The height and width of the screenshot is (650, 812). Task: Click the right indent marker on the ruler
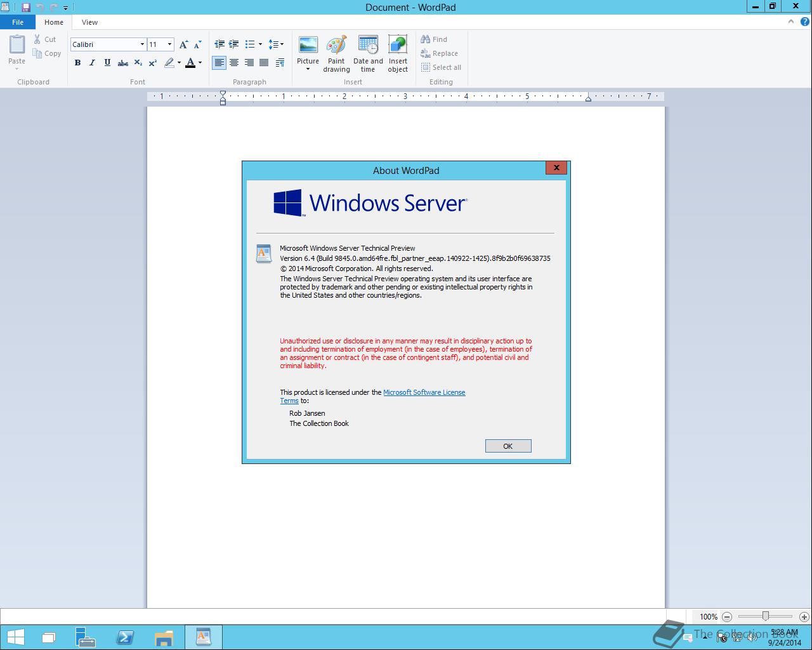(588, 98)
